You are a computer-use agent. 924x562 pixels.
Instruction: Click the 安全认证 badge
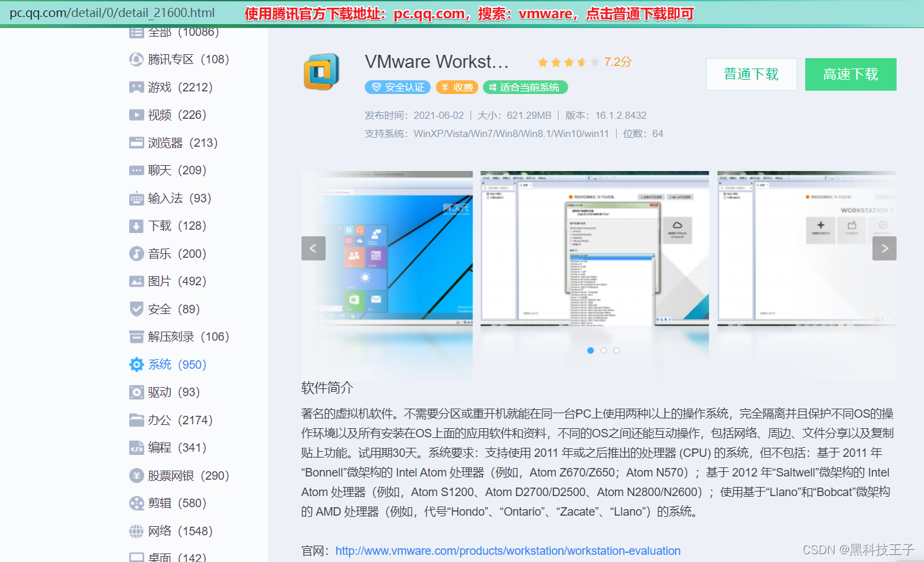397,87
